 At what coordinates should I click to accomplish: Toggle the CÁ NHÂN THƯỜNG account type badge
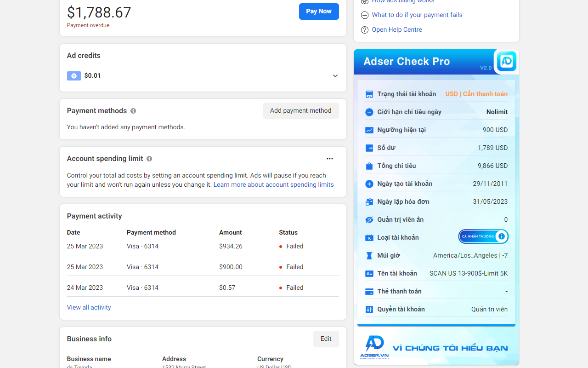483,236
